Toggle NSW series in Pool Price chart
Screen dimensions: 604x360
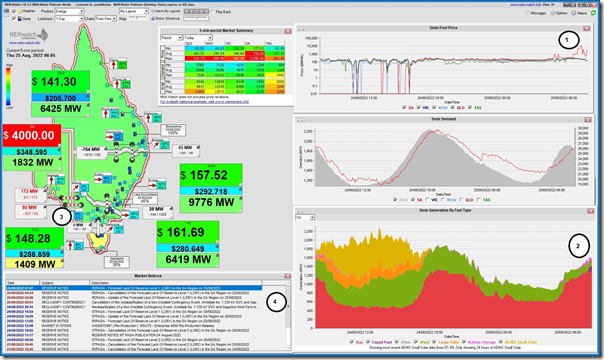[x=434, y=107]
